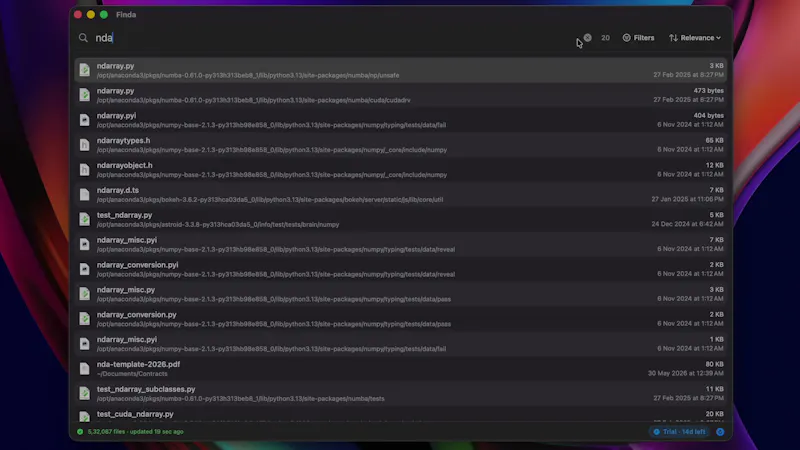
Task: Click the astroid path under test_ndarray.py
Action: (x=218, y=224)
